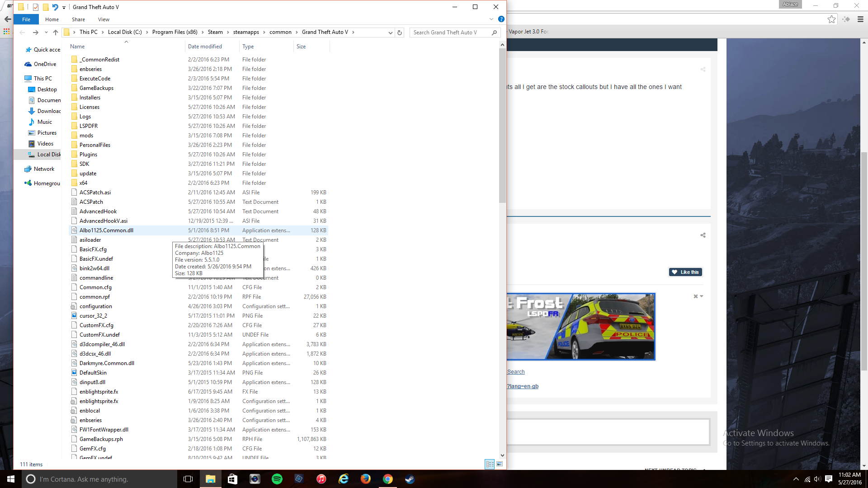The image size is (868, 488).
Task: Refresh the Grand Theft Auto V folder
Action: coord(400,33)
